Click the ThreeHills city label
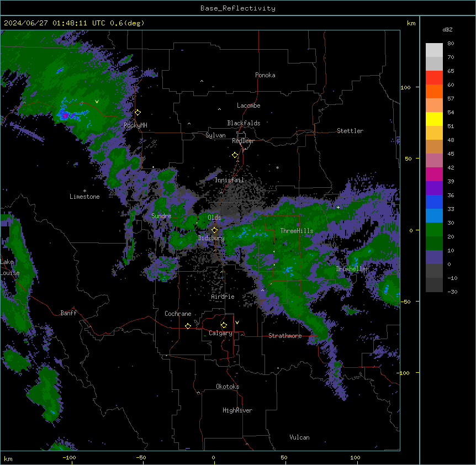This screenshot has width=476, height=465. coord(297,231)
